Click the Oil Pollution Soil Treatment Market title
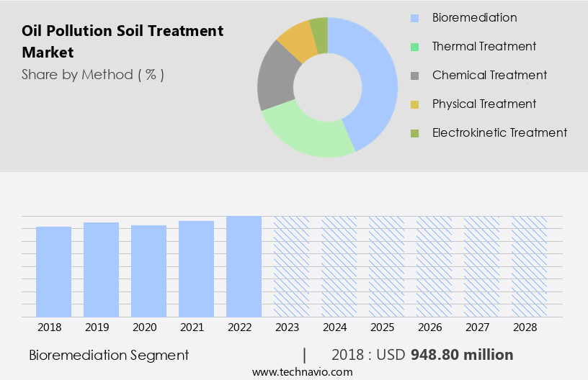 [x=122, y=41]
